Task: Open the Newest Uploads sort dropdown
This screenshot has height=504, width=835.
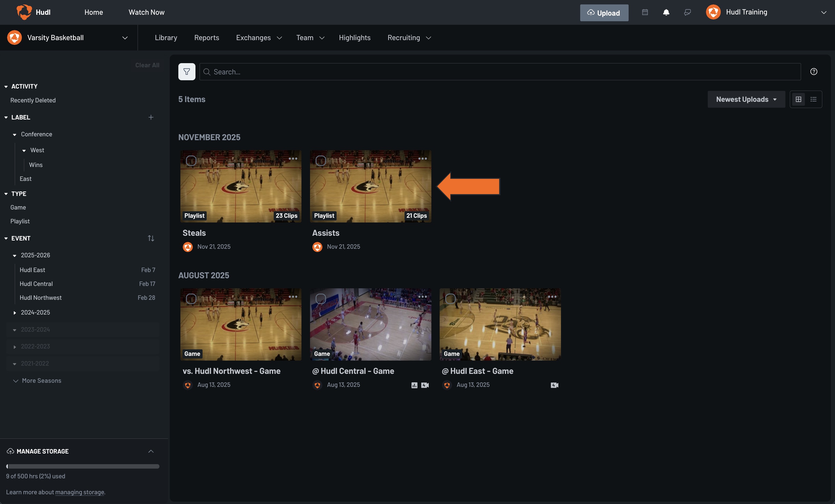Action: [x=746, y=99]
